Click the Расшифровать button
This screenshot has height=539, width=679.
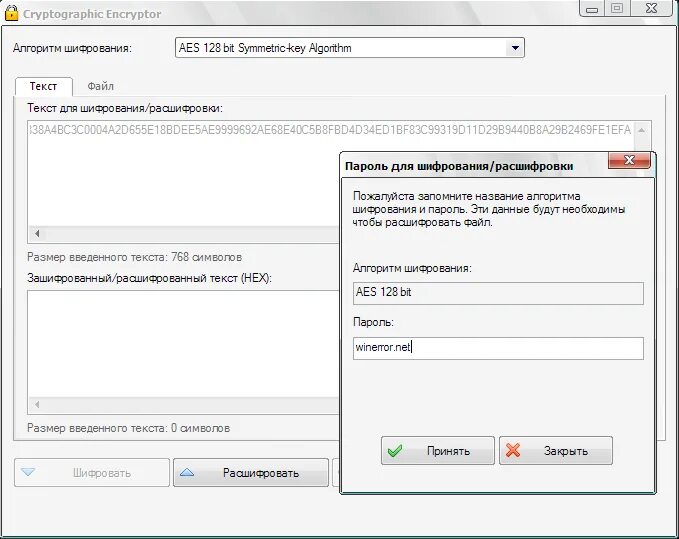click(251, 473)
